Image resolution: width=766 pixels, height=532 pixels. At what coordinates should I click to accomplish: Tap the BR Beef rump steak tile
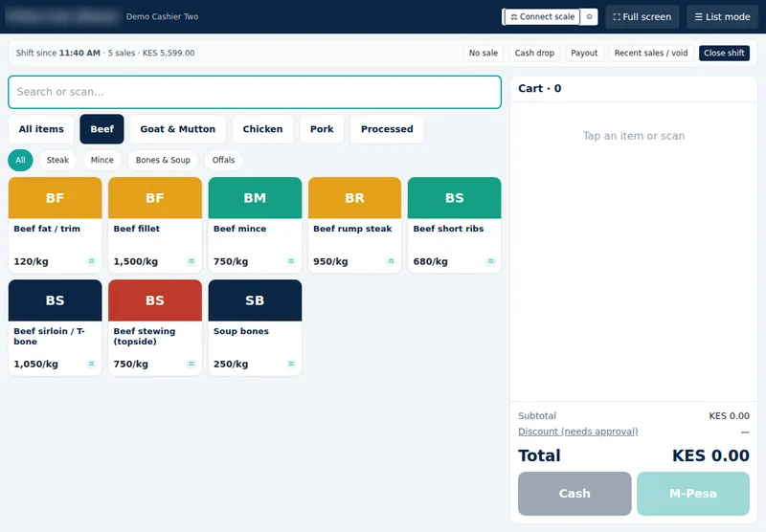[354, 225]
